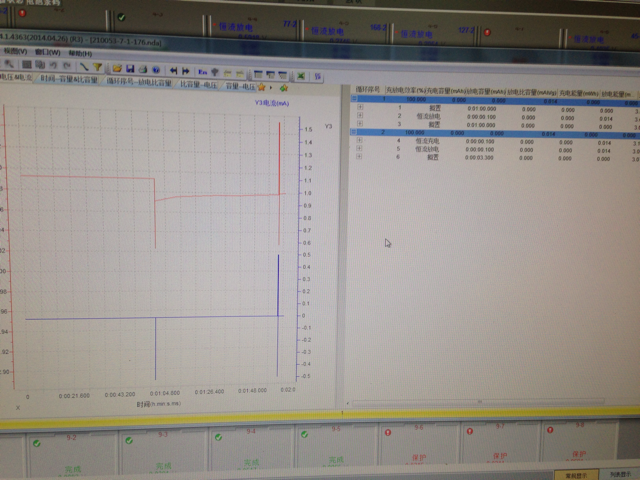This screenshot has height=480, width=640.
Task: Expand step 2 row (恒流放电)
Action: (360, 115)
